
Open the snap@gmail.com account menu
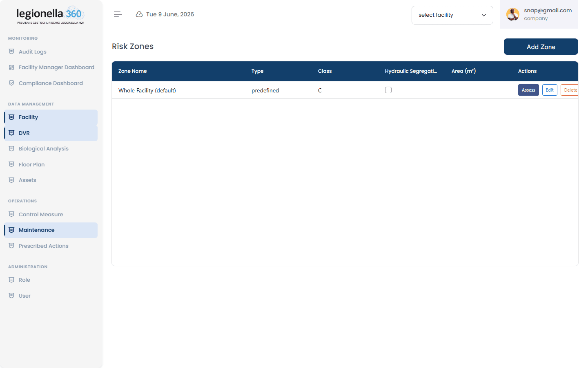[x=539, y=14]
